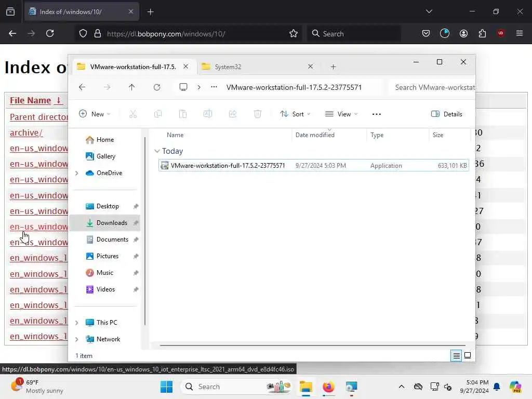
Task: Open uBlock Origin extension icon
Action: click(x=501, y=33)
